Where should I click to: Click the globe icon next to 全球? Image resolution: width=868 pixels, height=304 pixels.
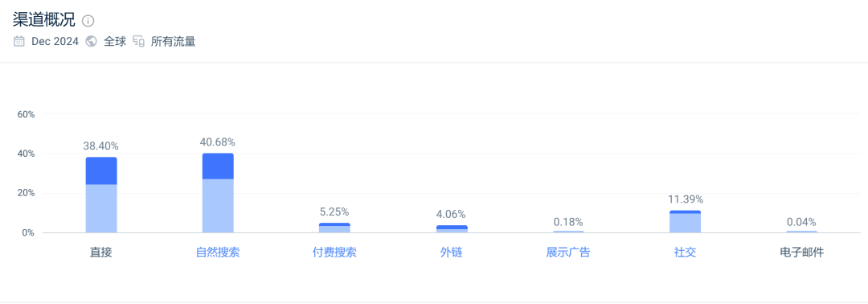click(92, 42)
